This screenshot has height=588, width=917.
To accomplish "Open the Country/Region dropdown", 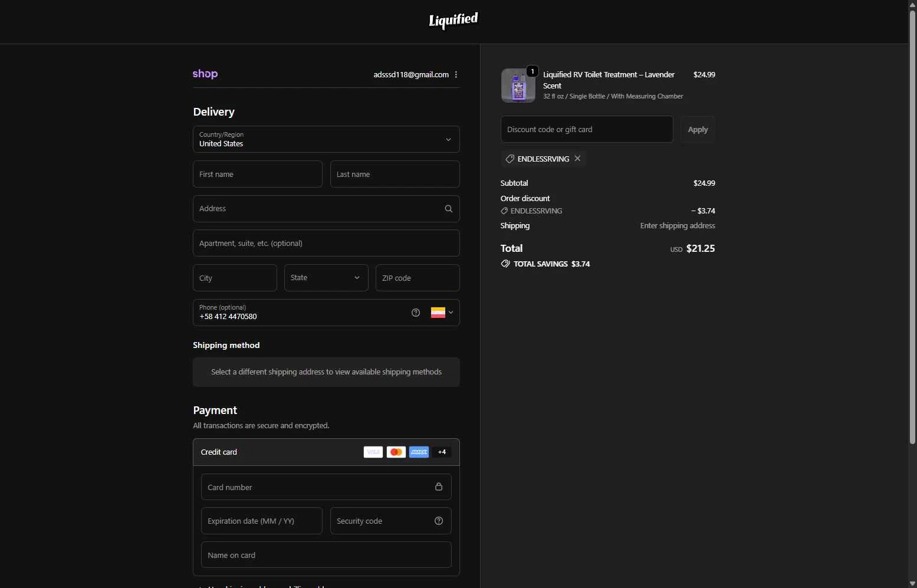I will tap(326, 139).
